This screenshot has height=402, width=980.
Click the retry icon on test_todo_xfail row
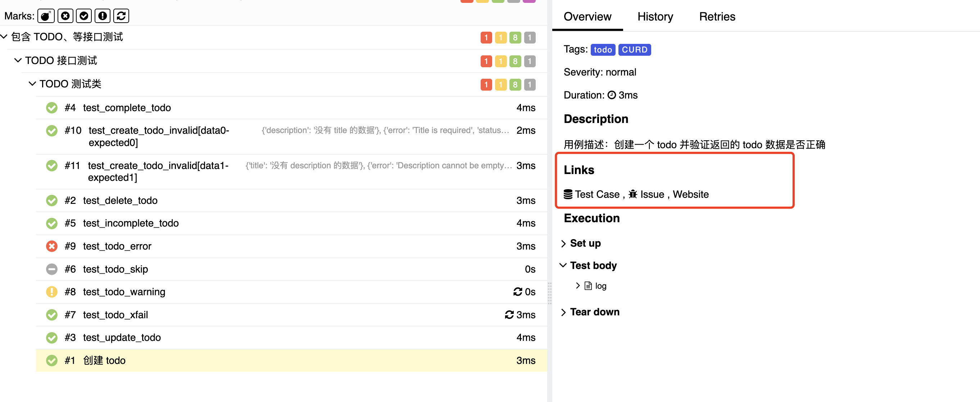click(x=509, y=315)
